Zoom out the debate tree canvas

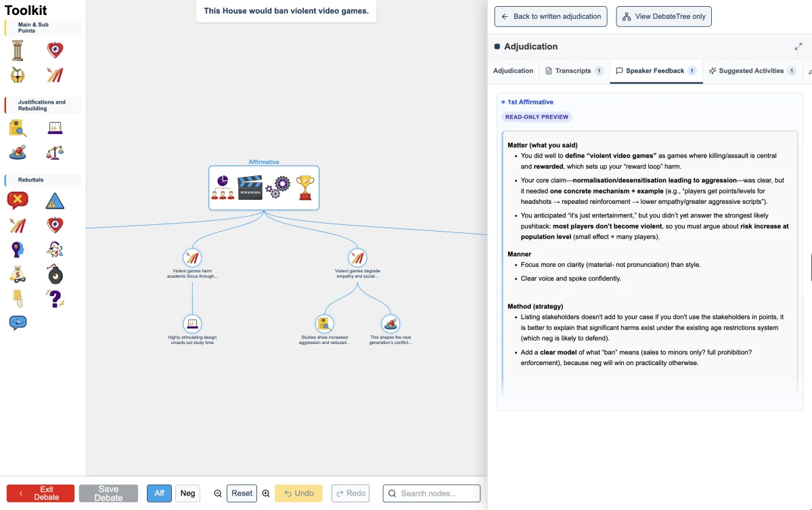218,494
